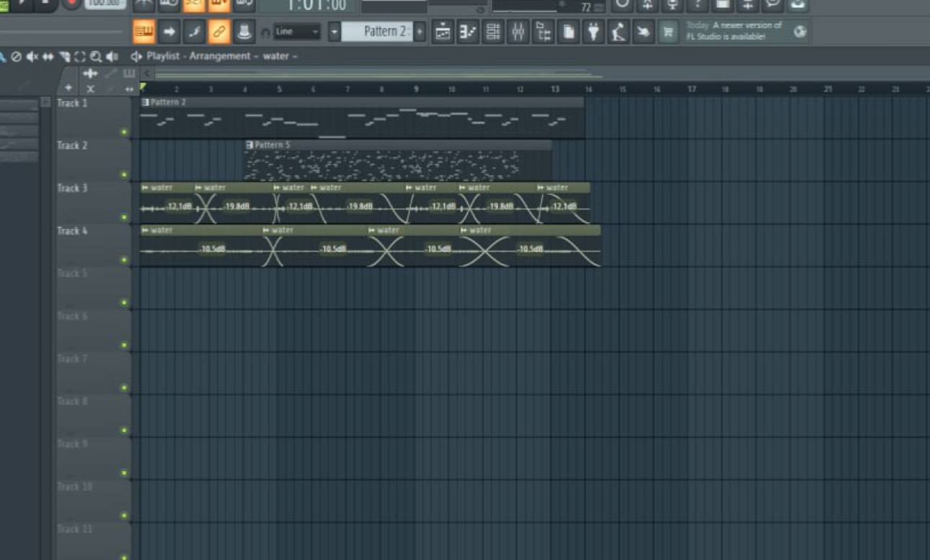Mute Track 4 with its green switch
Screen dimensions: 930x560
click(124, 259)
